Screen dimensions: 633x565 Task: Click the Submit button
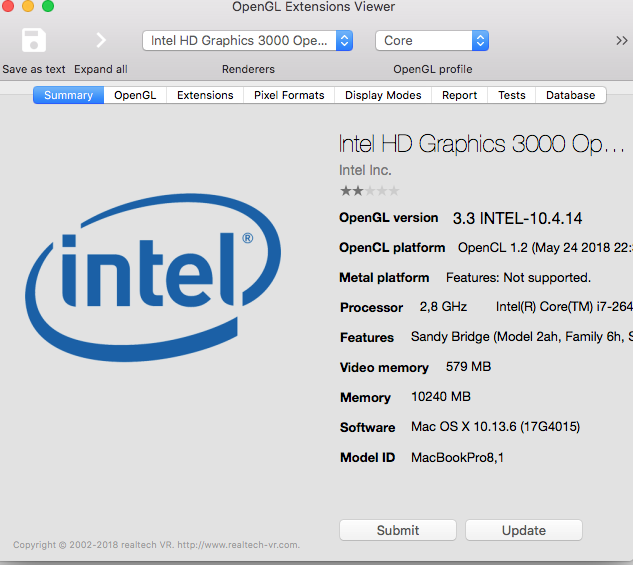[398, 530]
